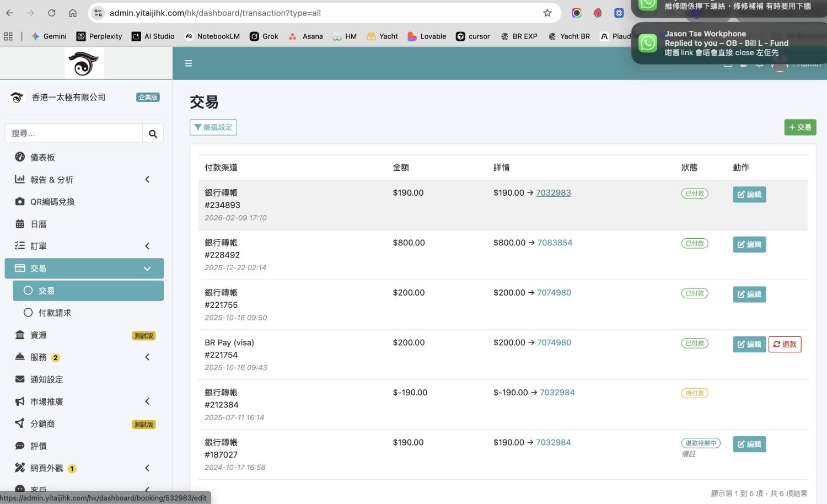Select the QR編碼兌換 camera icon
Image resolution: width=827 pixels, height=504 pixels.
coord(20,201)
